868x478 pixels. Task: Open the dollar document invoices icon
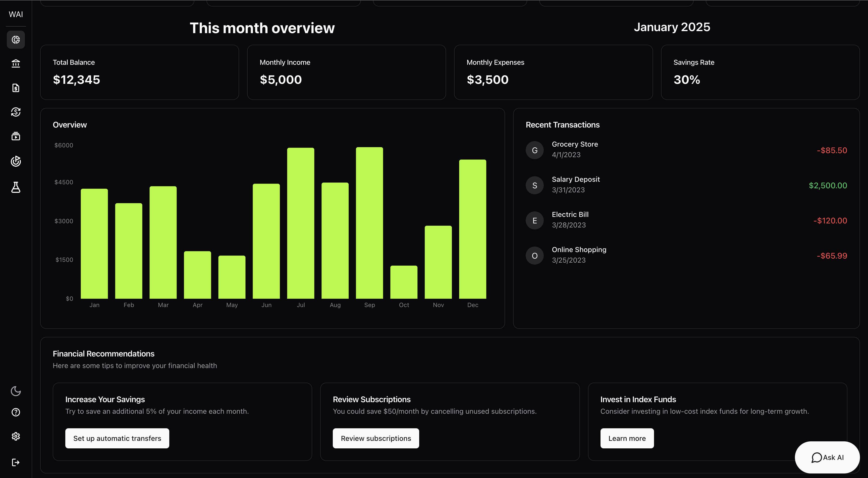click(x=16, y=88)
